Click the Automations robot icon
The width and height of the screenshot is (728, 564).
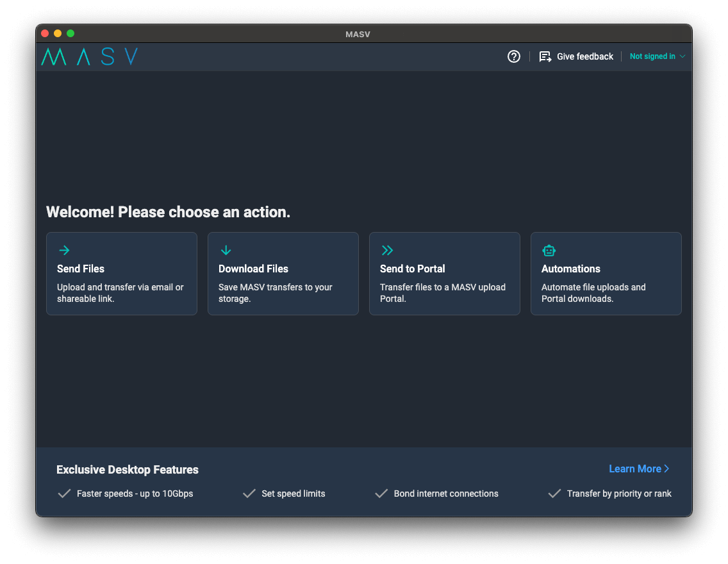tap(549, 250)
